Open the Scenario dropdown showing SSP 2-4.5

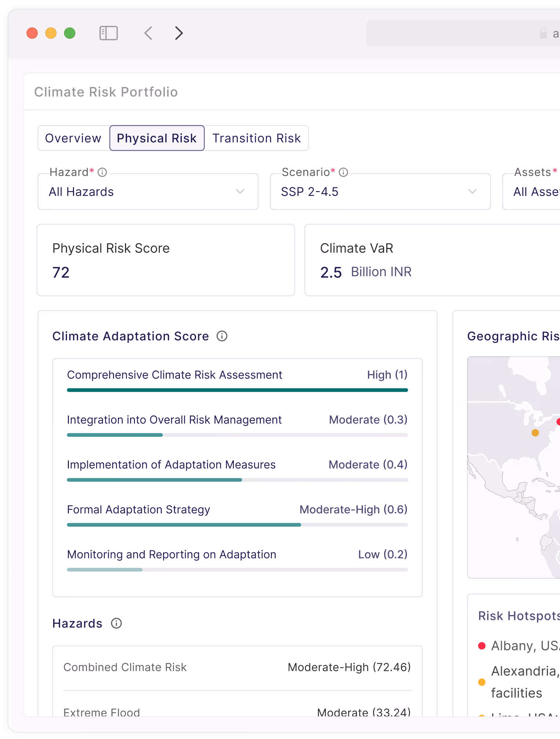(380, 191)
